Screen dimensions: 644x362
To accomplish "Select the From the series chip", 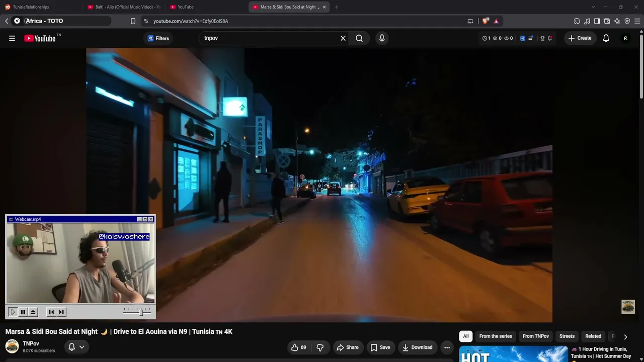I will point(496,336).
